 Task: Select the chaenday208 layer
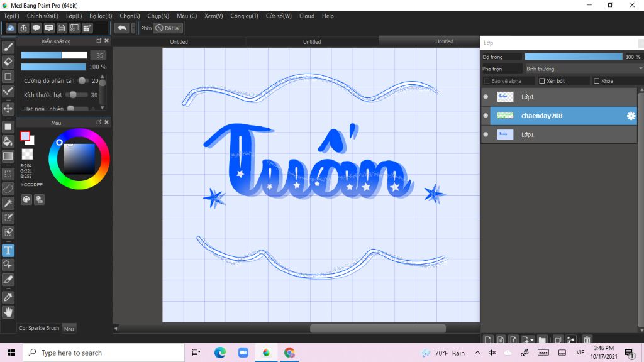coord(563,116)
